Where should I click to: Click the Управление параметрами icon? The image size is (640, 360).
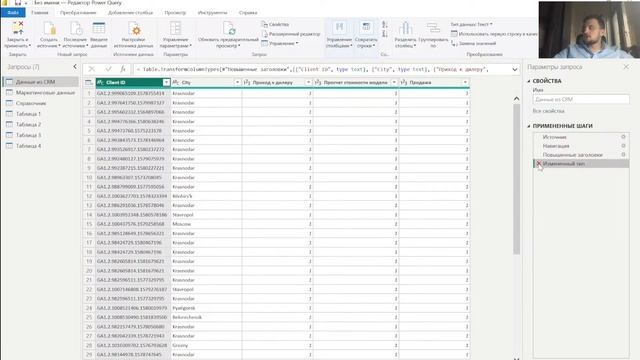[x=176, y=29]
